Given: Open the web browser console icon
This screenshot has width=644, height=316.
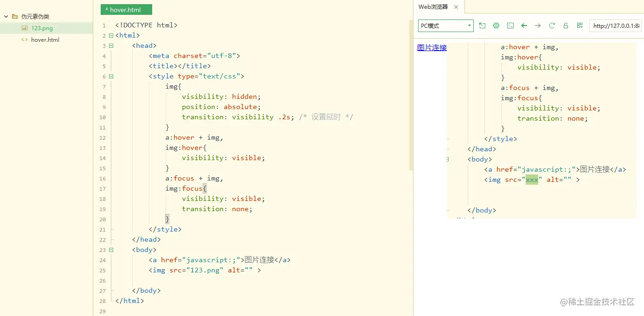Looking at the screenshot, I should tap(510, 26).
